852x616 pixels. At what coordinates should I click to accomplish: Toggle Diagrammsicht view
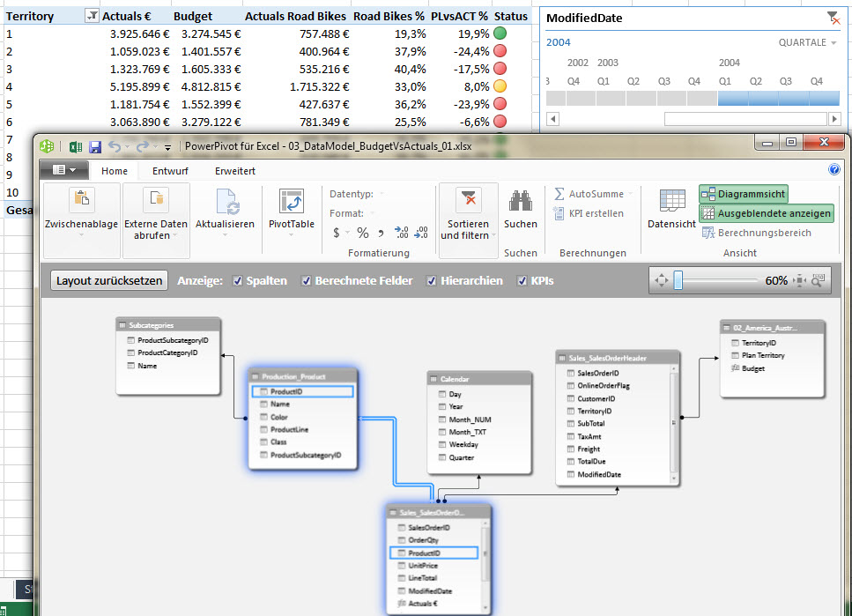point(744,194)
